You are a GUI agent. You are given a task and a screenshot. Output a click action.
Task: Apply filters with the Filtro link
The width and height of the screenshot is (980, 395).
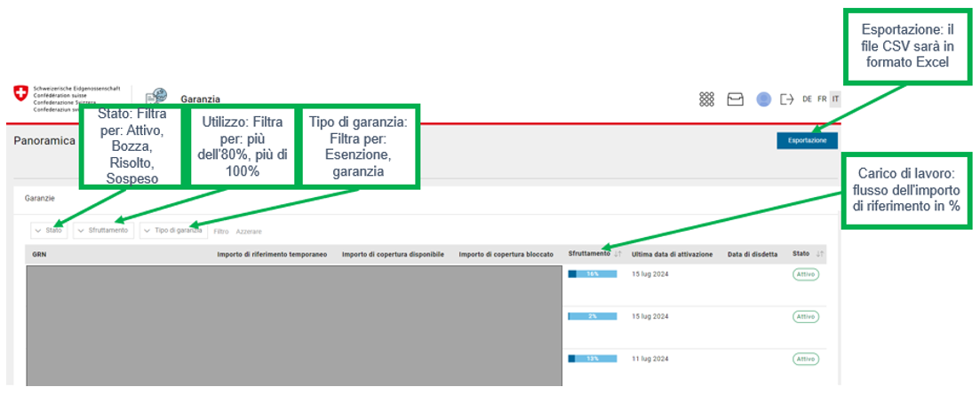(221, 232)
